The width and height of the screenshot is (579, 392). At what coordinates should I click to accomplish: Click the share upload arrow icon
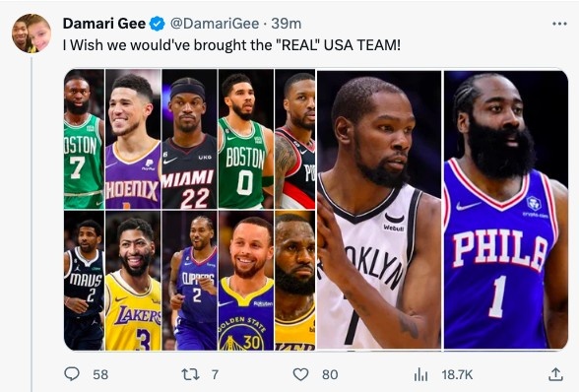click(555, 374)
